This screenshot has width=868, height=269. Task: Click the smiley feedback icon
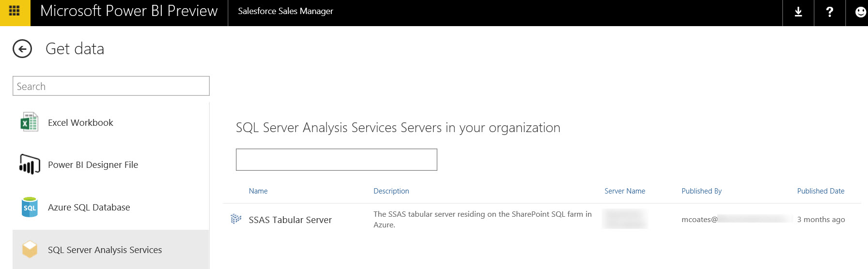860,12
